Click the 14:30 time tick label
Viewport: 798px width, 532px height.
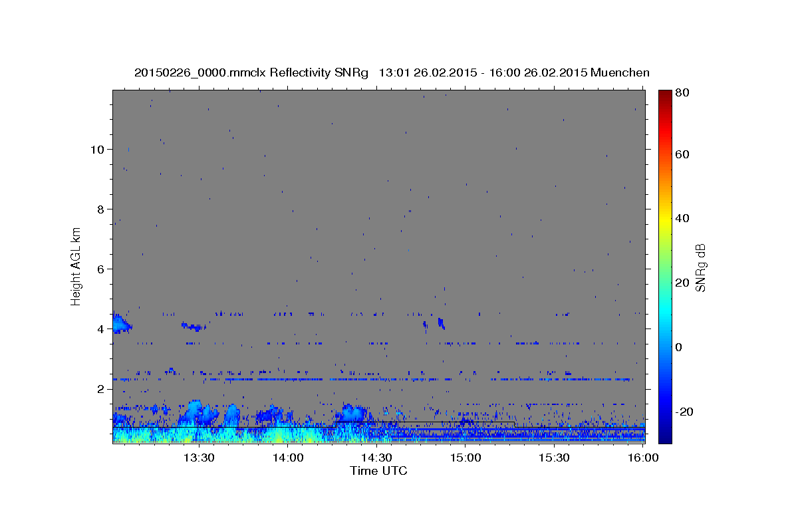pos(376,458)
